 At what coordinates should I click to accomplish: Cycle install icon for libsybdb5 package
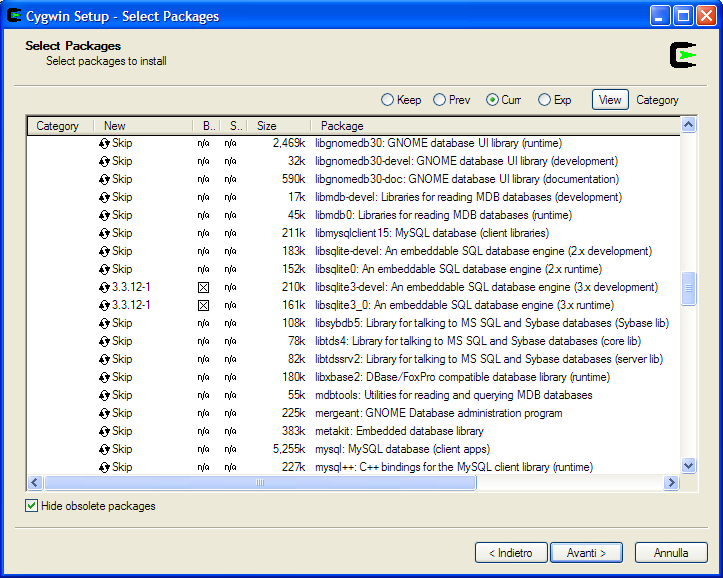[104, 323]
